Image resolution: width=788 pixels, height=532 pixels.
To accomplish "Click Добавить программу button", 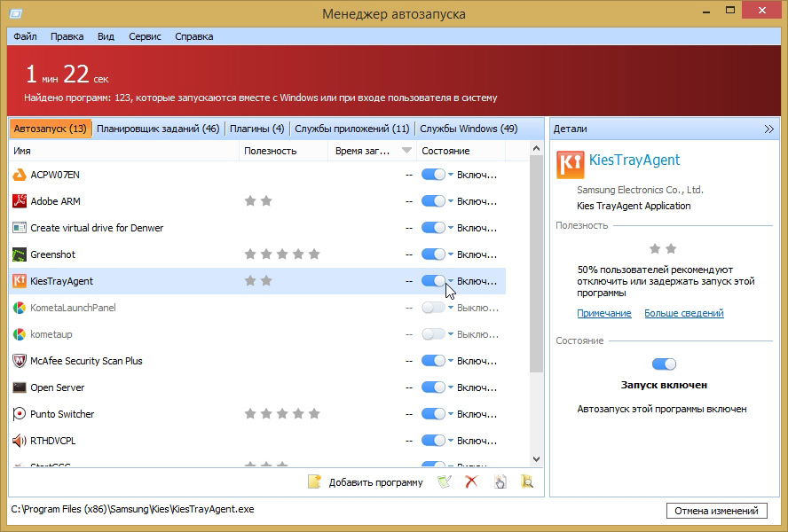I will pos(366,482).
